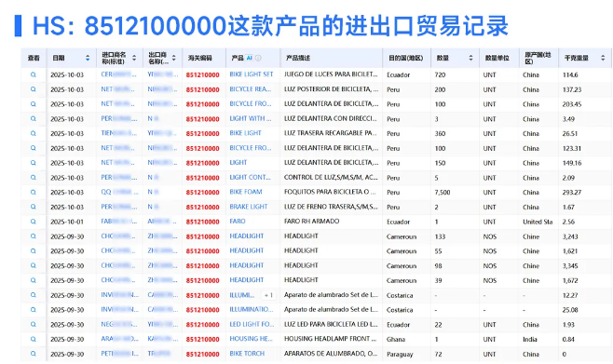Viewport: 613px width, 364px height.
Task: Click the Paraguay destination cell
Action: click(x=400, y=355)
